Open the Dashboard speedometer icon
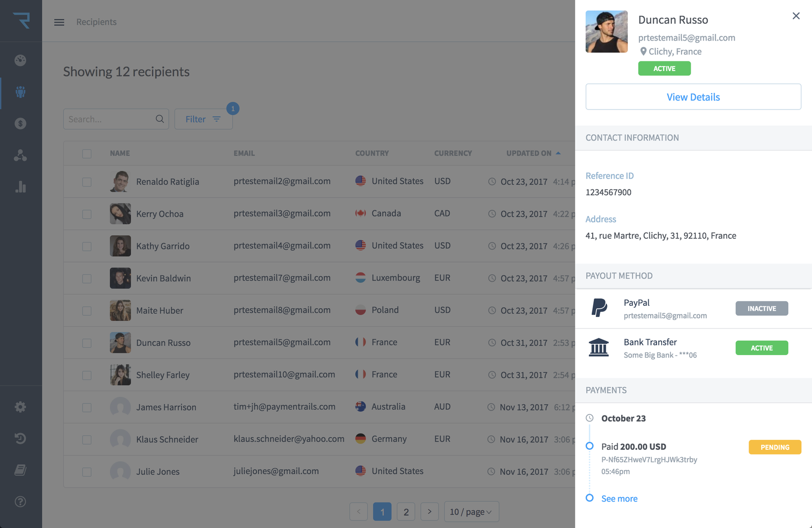This screenshot has width=812, height=528. (20, 60)
